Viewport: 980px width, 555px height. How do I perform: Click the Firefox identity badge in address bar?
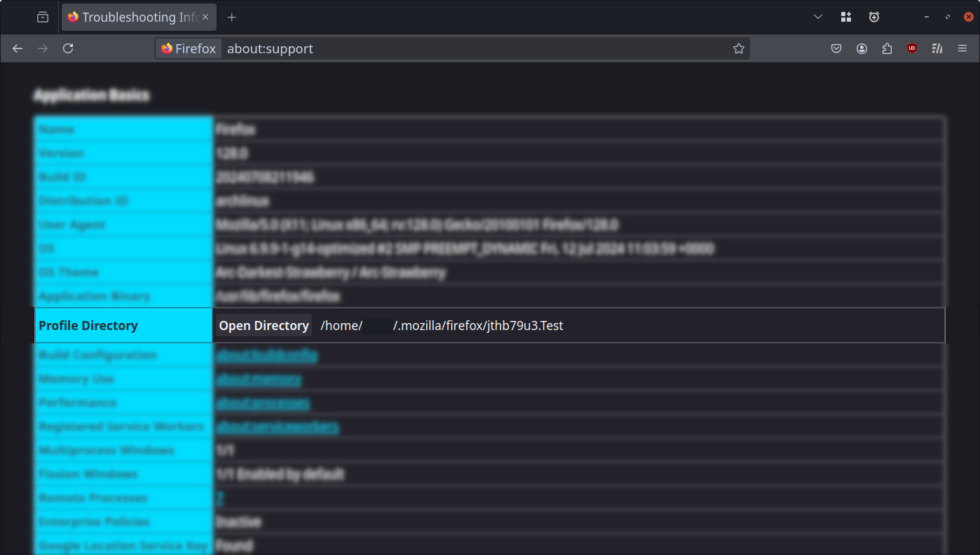click(189, 48)
